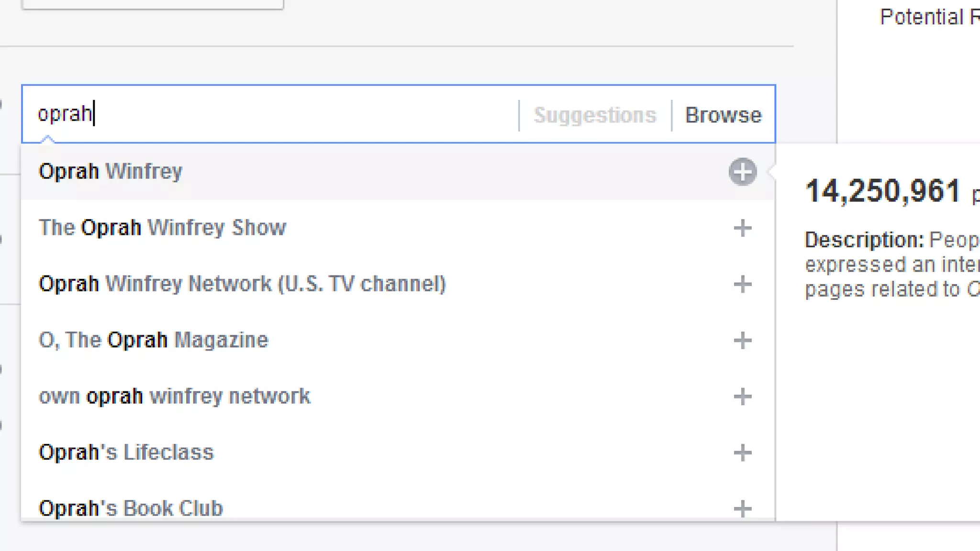Viewport: 980px width, 551px height.
Task: Select O, The Oprah Magazine entry
Action: 154,341
